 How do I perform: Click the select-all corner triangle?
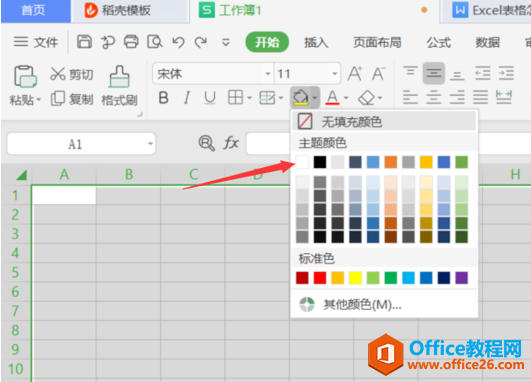point(21,175)
